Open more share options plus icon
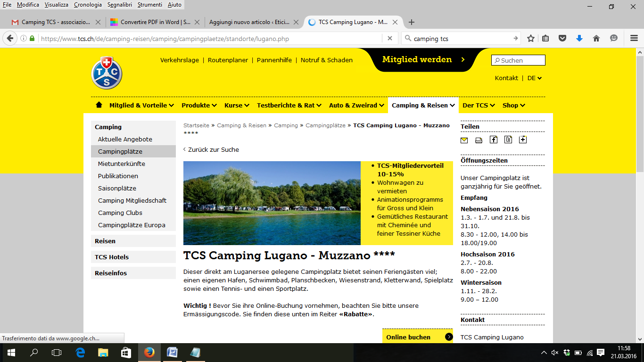Image resolution: width=644 pixels, height=362 pixels. click(x=523, y=140)
